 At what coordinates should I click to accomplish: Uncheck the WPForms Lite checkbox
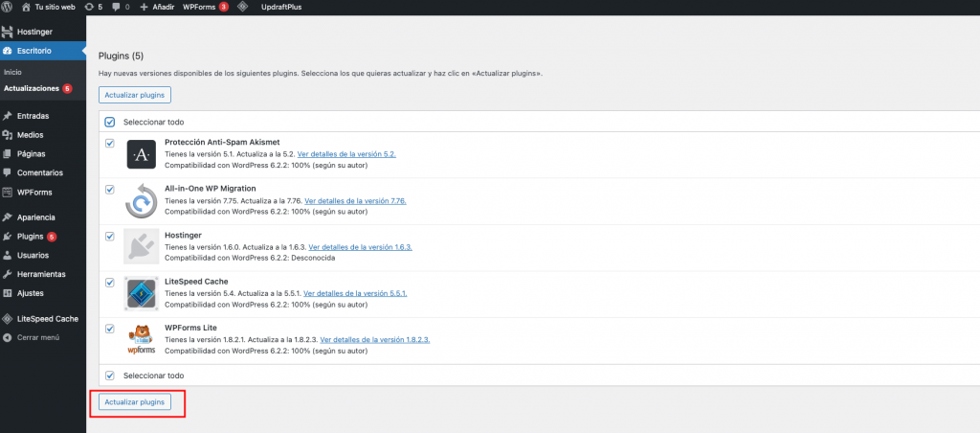(x=110, y=329)
